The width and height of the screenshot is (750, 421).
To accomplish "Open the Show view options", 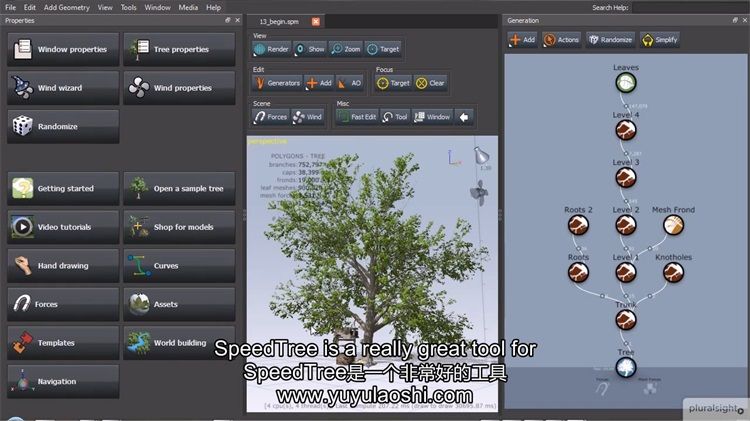I will tap(310, 49).
